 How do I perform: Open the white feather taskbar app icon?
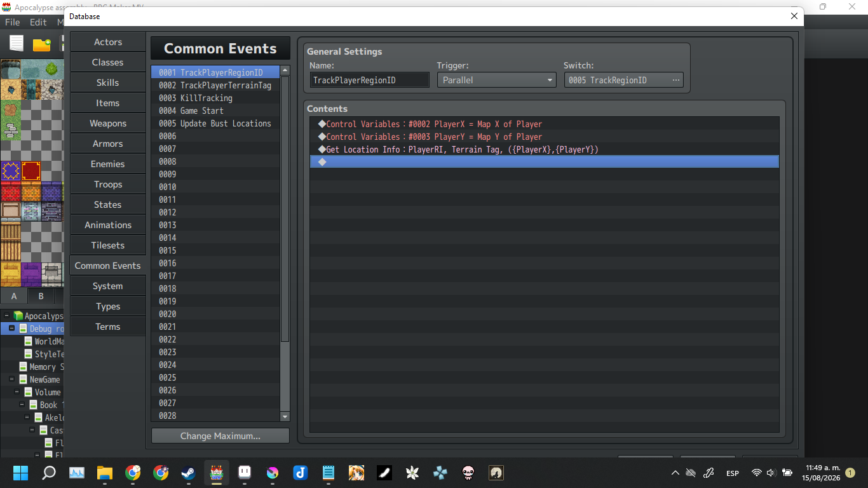click(384, 473)
